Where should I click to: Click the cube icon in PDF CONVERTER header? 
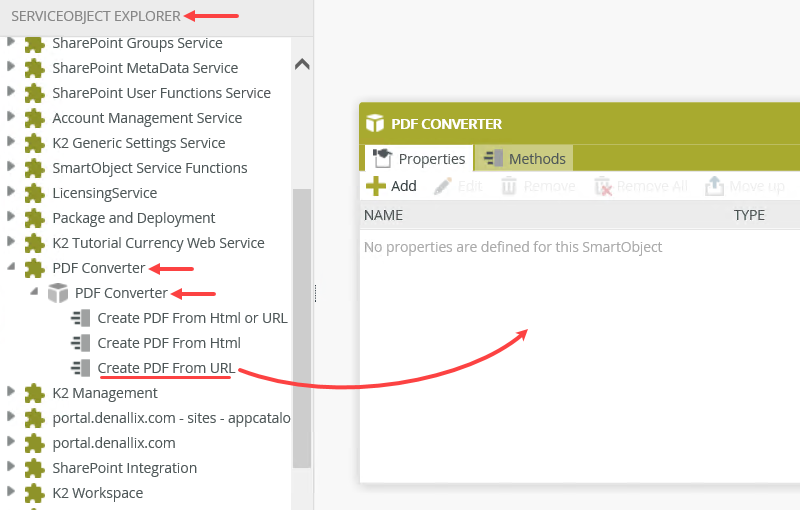(x=375, y=123)
